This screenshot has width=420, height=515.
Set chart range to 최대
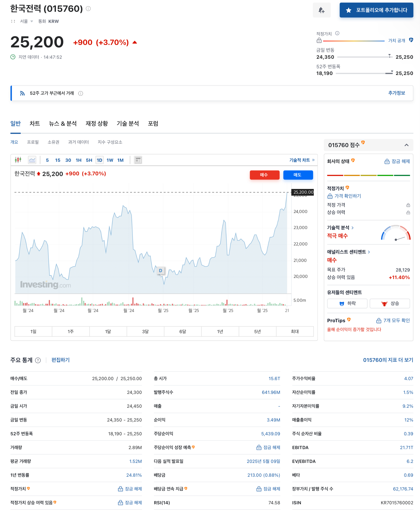click(x=295, y=331)
